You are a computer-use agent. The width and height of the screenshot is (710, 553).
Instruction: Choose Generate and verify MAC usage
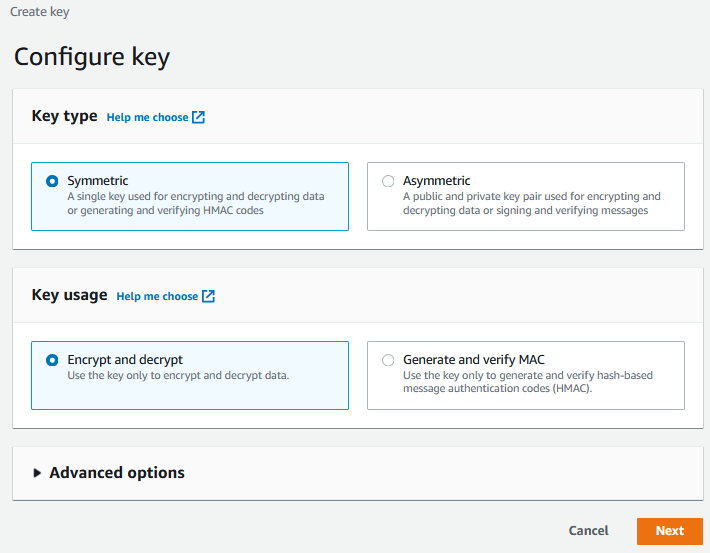[x=388, y=360]
